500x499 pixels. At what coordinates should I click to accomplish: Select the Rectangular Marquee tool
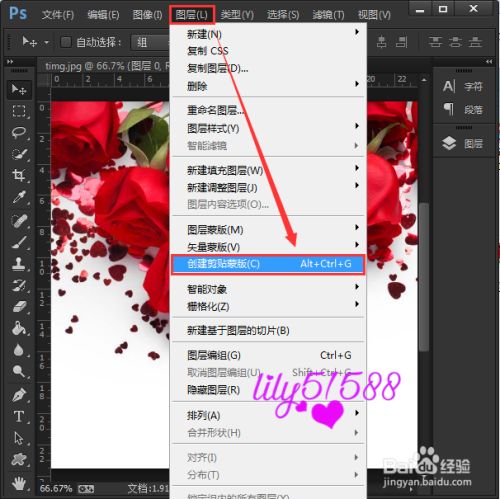coord(19,111)
